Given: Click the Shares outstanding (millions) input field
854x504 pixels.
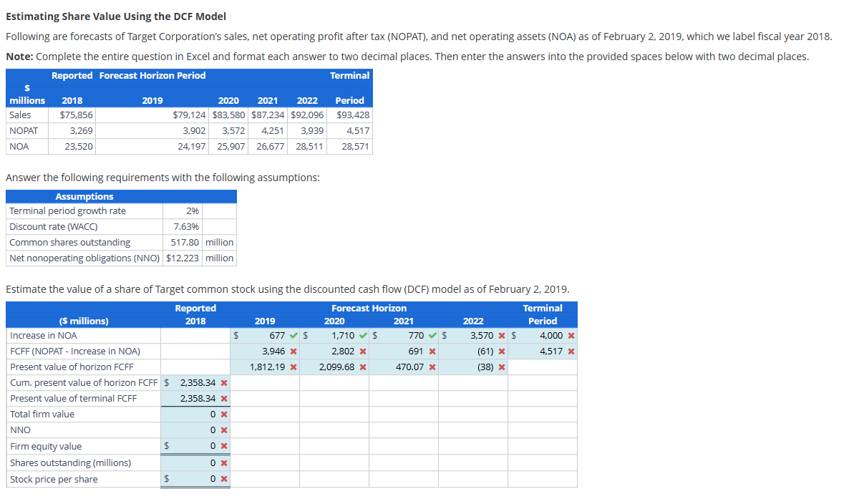Looking at the screenshot, I should pos(195,463).
